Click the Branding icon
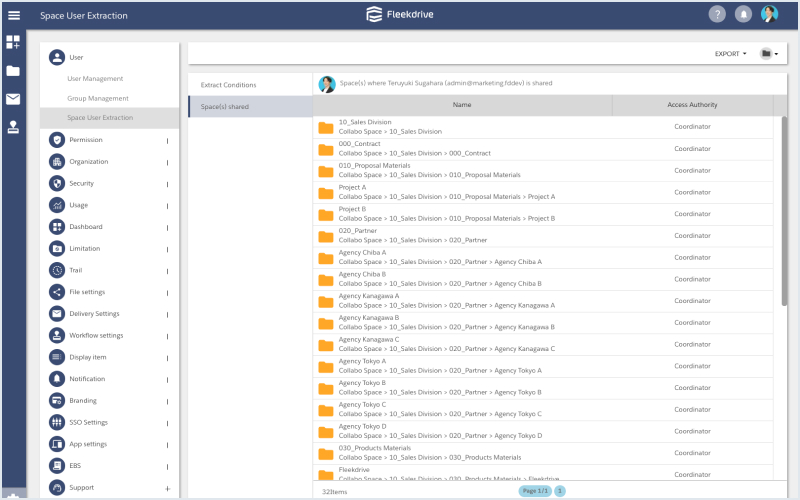Screen dimensions: 800x500 click(57, 401)
